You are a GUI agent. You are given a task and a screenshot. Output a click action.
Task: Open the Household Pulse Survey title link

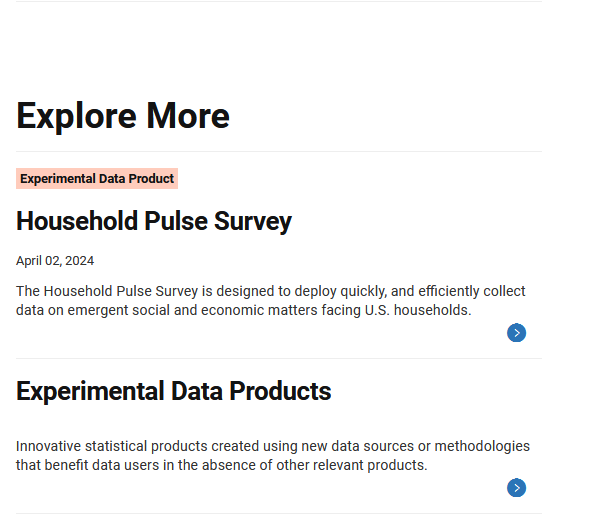[x=154, y=221]
